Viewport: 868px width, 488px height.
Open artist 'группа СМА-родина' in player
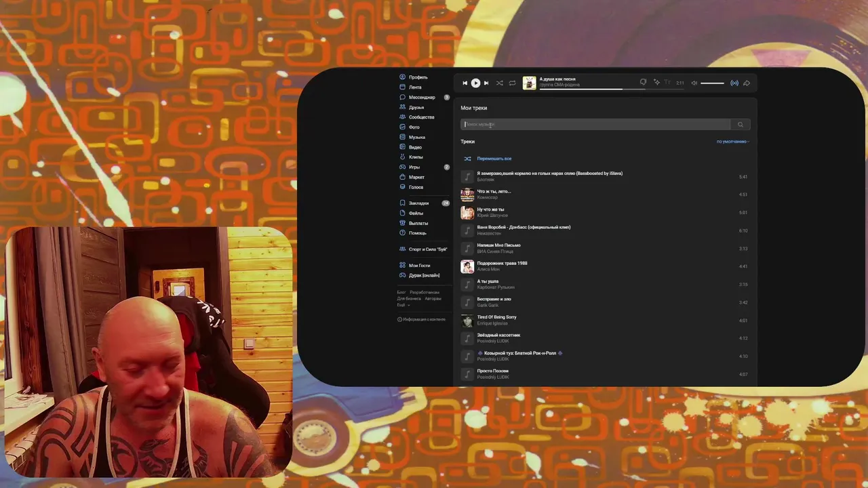click(559, 85)
